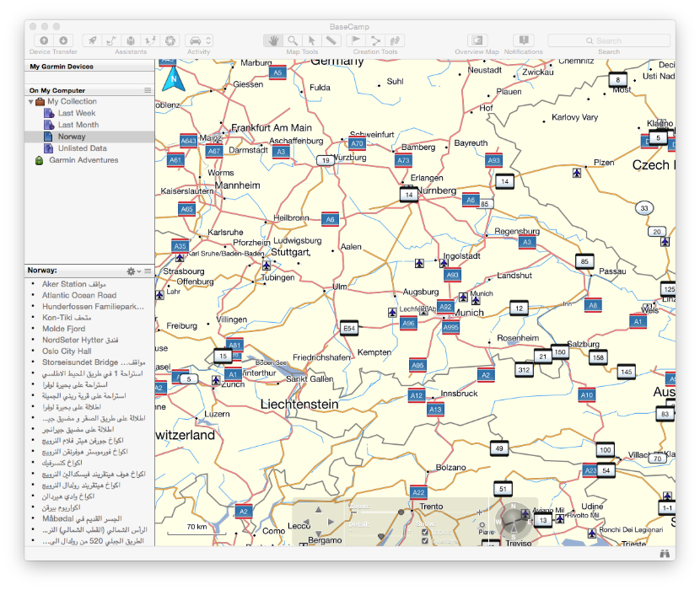Click the zoom-in plus on map overlay
Screen dimensions: 700x590
point(480,512)
